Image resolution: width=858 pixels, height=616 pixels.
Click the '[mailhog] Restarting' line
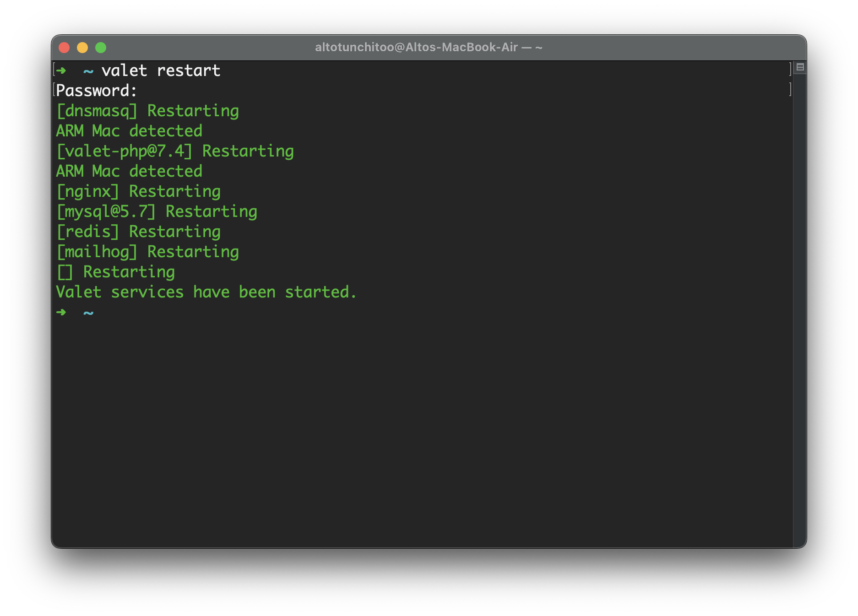point(147,252)
